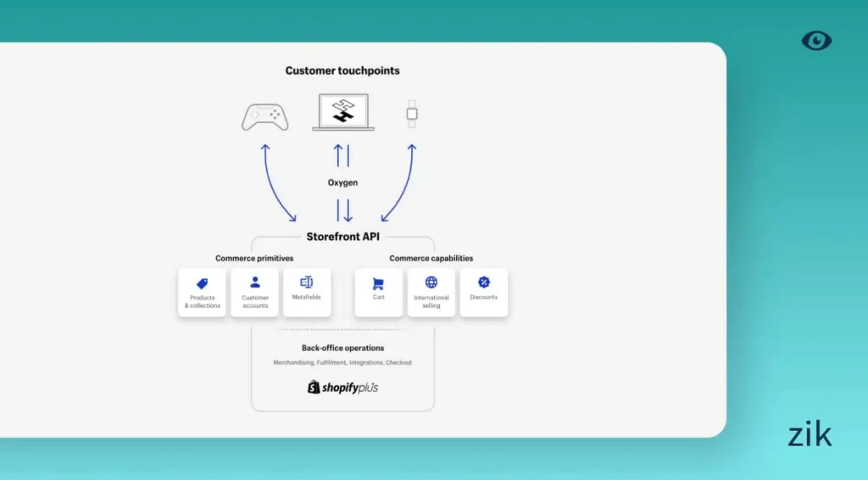Click the laptop icon under Customer touchpoints
868x480 pixels.
coord(342,112)
